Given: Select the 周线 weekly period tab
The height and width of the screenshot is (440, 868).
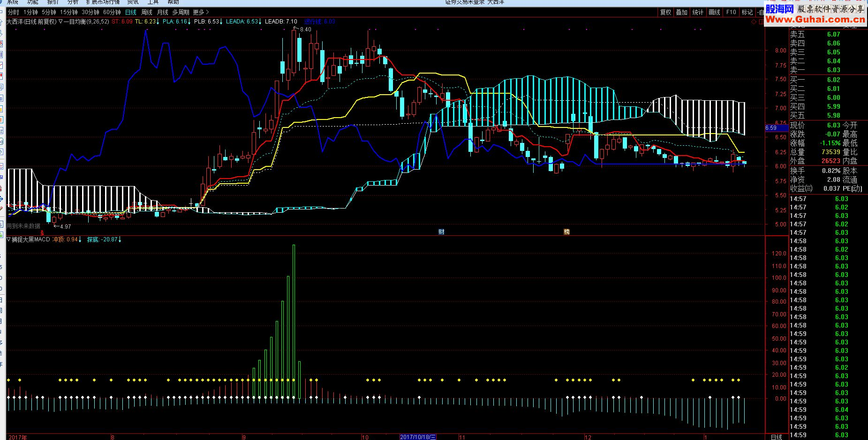Looking at the screenshot, I should [x=147, y=12].
